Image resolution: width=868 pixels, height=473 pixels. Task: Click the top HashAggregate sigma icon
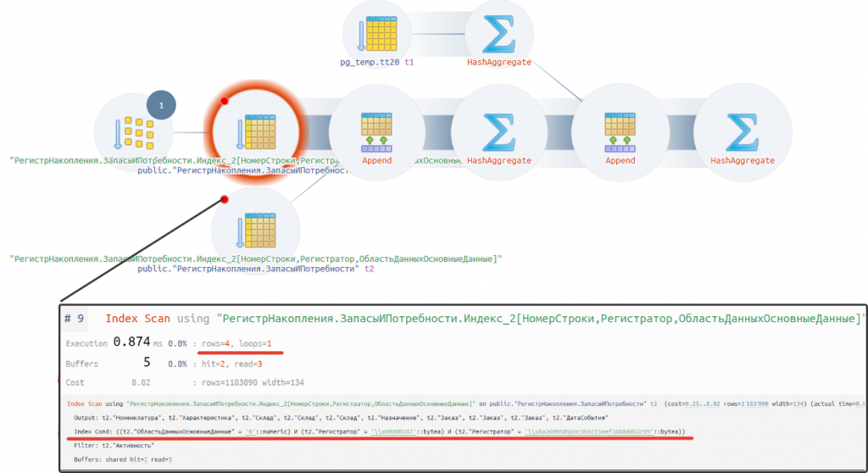click(x=498, y=34)
